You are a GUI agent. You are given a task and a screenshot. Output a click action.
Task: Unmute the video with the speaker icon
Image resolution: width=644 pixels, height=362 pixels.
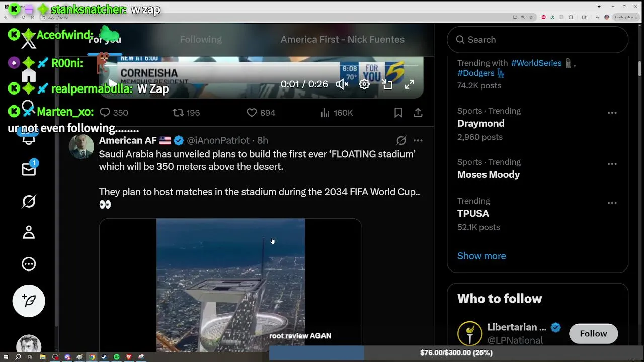point(342,84)
